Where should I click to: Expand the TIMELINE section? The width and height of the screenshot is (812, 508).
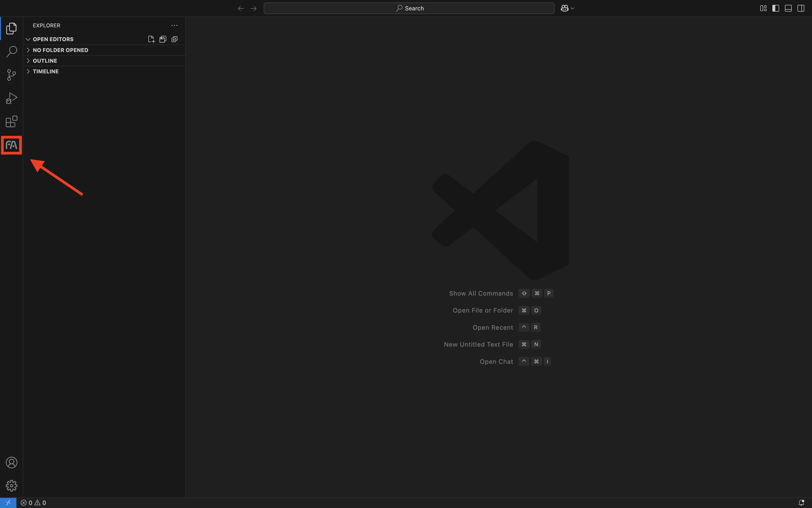[x=104, y=72]
